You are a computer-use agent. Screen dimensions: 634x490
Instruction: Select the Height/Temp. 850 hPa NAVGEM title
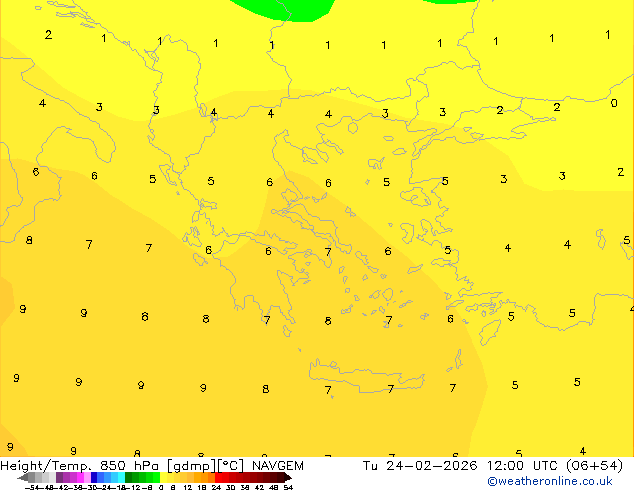pos(152,466)
